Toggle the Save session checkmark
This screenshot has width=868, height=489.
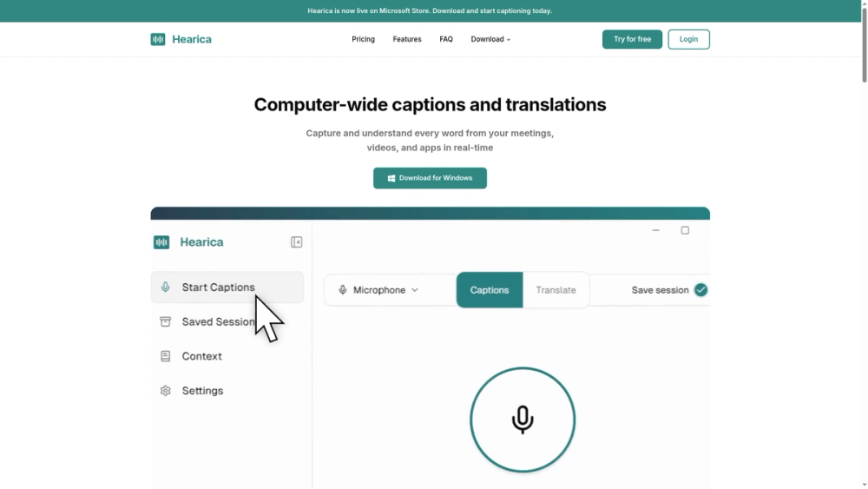tap(700, 290)
